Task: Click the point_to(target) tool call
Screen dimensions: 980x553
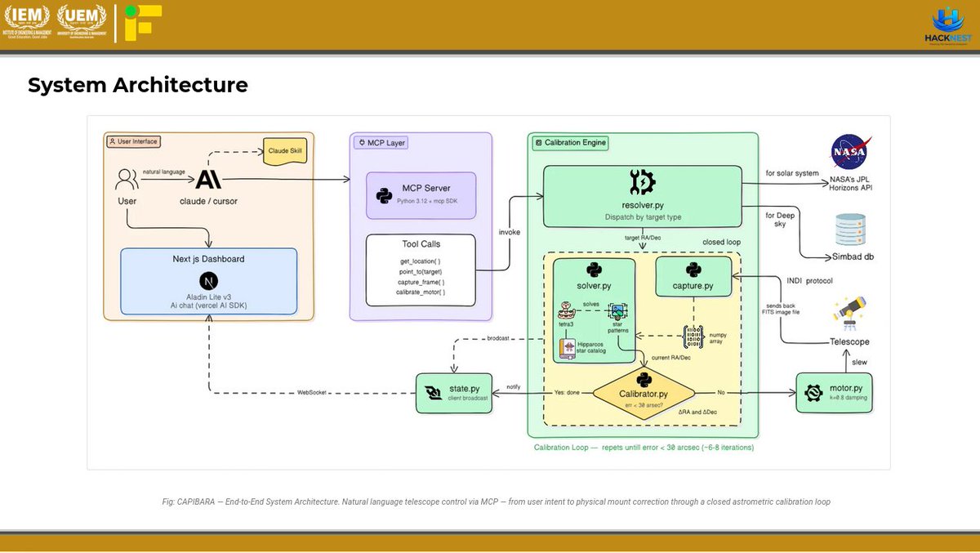Action: [421, 270]
